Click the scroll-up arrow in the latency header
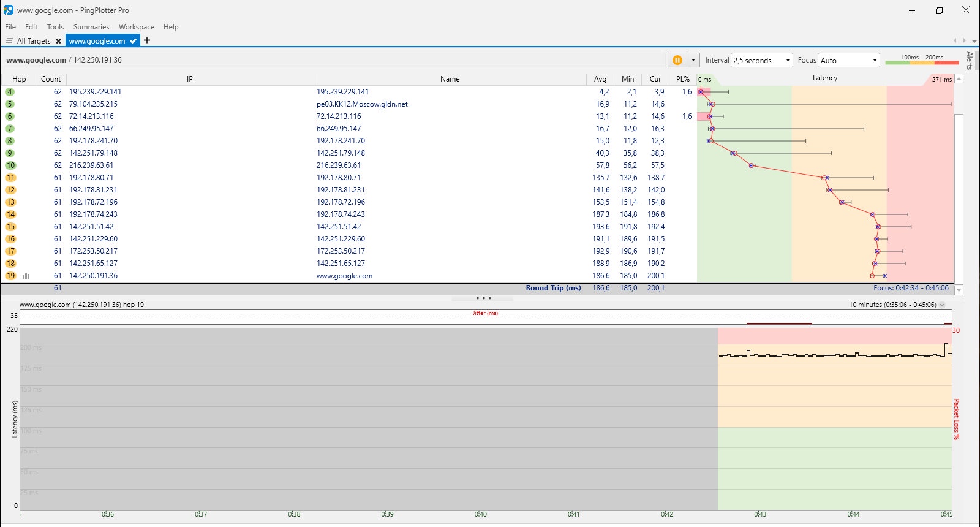 coord(959,78)
